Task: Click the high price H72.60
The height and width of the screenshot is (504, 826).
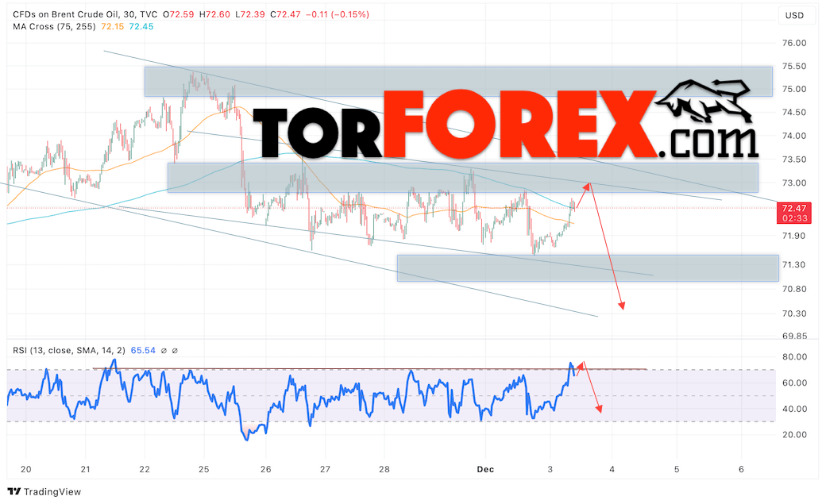Action: (x=214, y=14)
